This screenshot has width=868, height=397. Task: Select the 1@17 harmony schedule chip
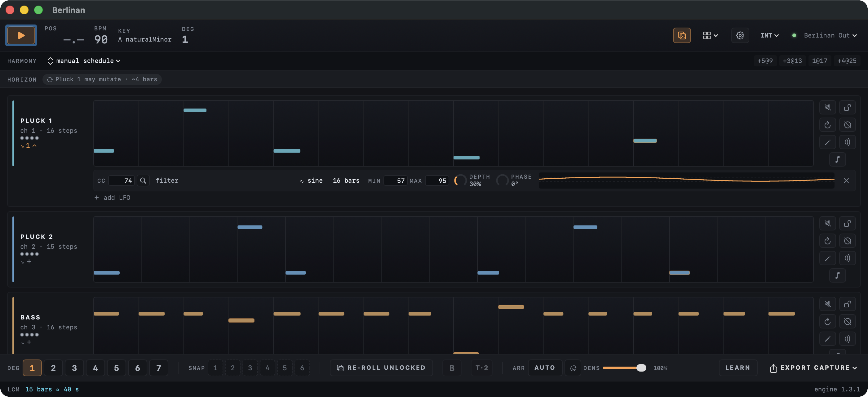[x=819, y=61]
